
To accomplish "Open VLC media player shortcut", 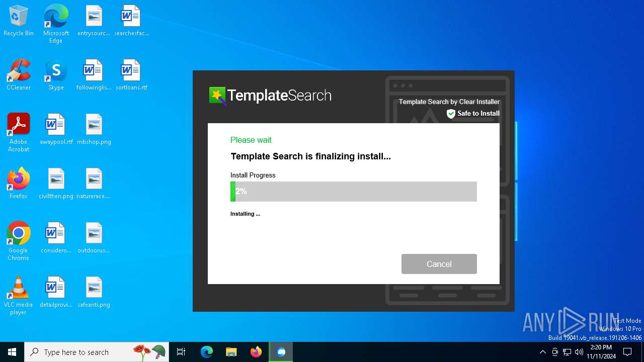I will pyautogui.click(x=19, y=296).
